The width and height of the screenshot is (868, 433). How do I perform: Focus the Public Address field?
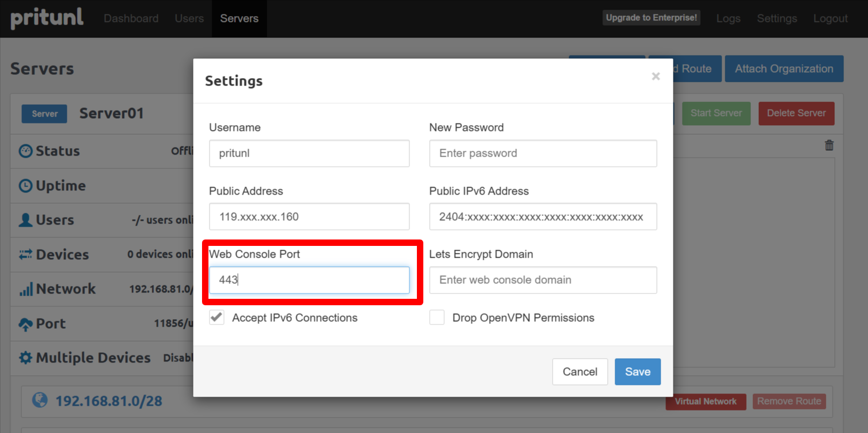click(x=309, y=216)
